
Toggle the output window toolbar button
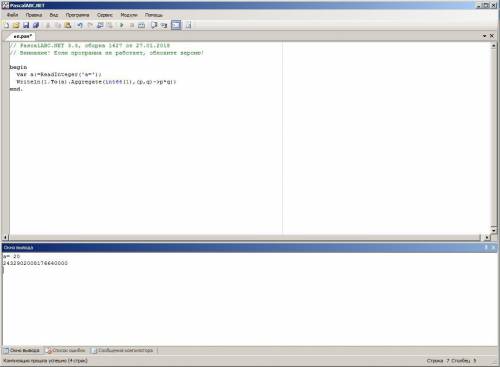pyautogui.click(x=176, y=25)
